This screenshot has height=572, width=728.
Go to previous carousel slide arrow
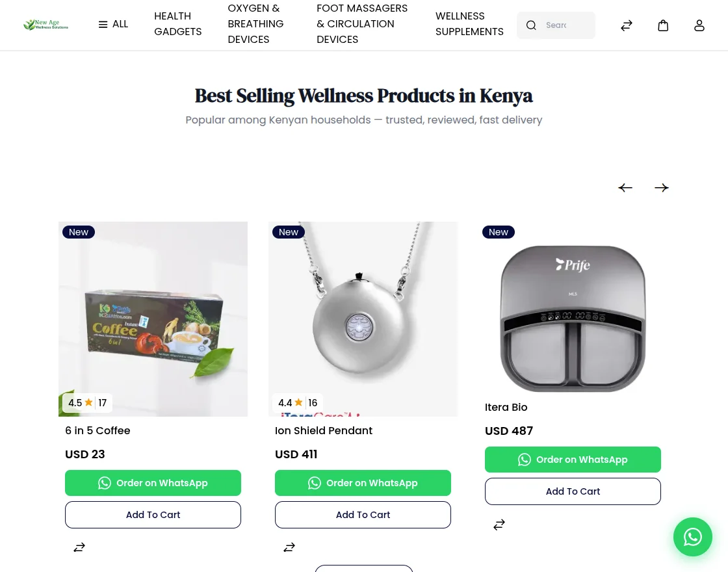tap(625, 188)
